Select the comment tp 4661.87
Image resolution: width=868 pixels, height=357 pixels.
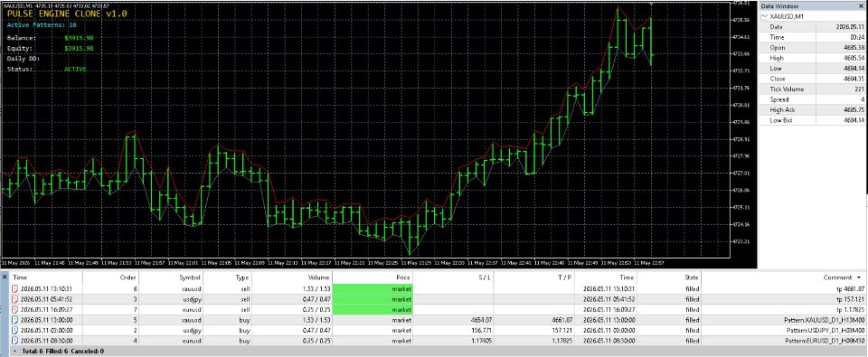851,289
